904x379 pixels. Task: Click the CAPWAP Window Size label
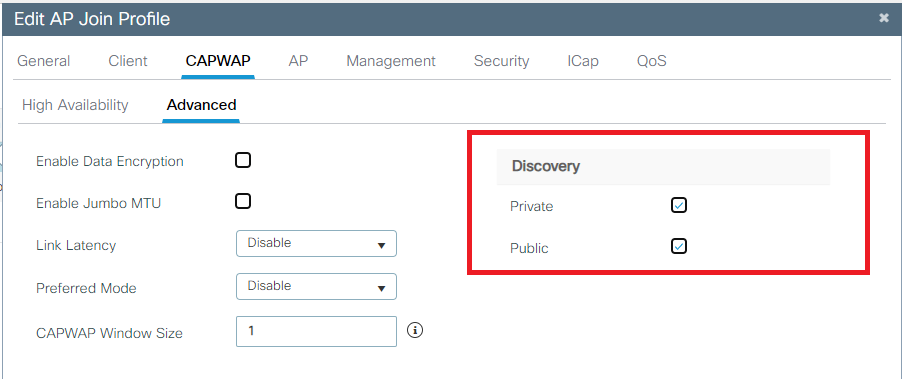point(110,333)
